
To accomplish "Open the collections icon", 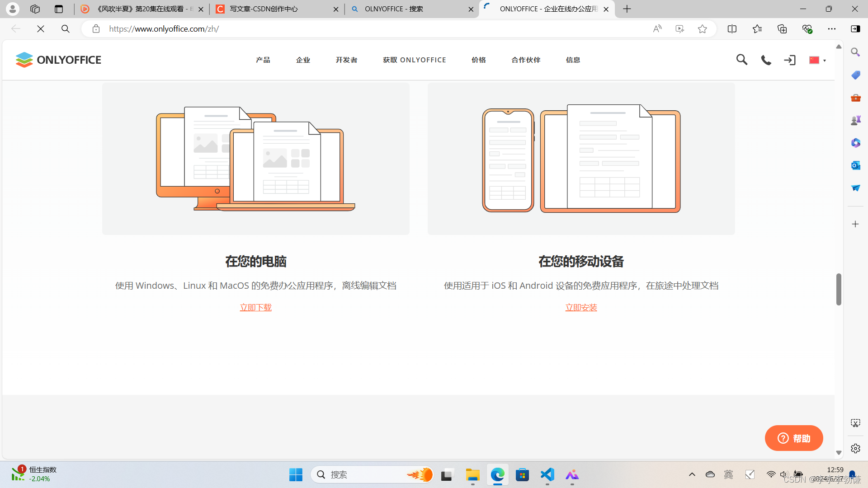I will pyautogui.click(x=782, y=29).
